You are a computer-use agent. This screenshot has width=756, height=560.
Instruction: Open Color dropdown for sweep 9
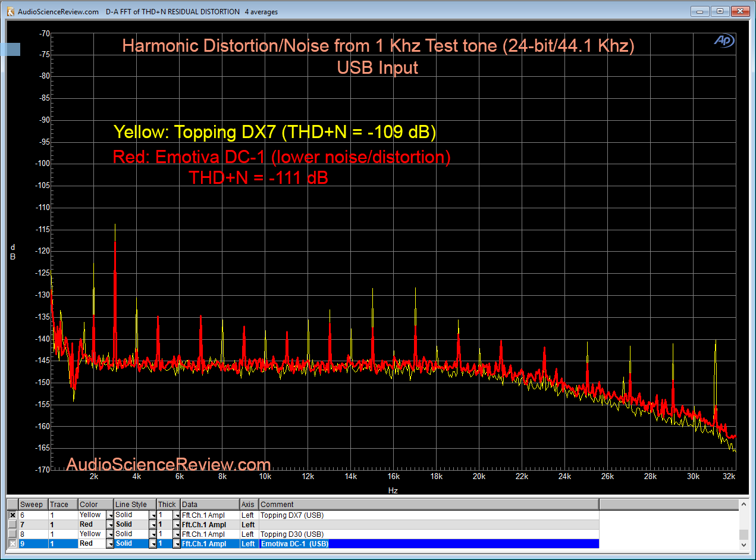coord(110,544)
